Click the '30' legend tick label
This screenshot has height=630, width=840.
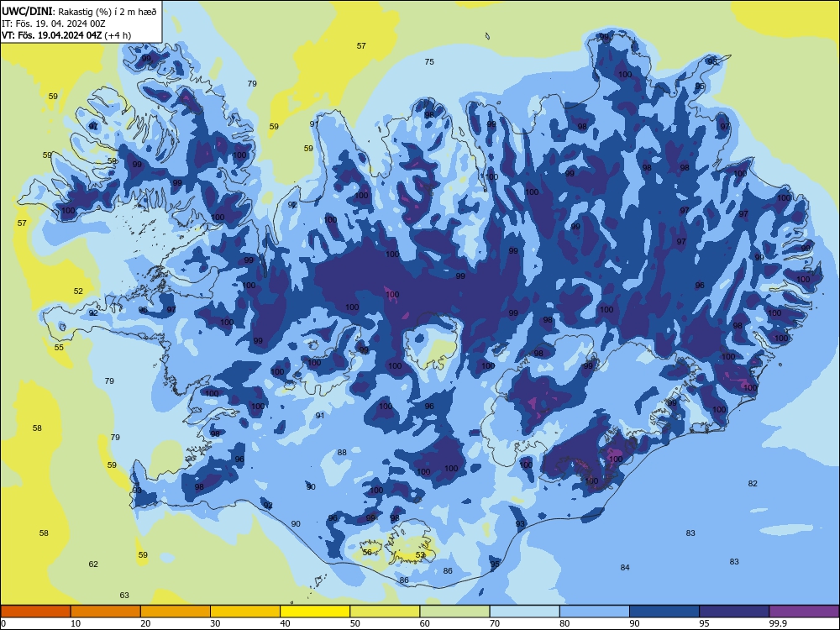point(215,623)
